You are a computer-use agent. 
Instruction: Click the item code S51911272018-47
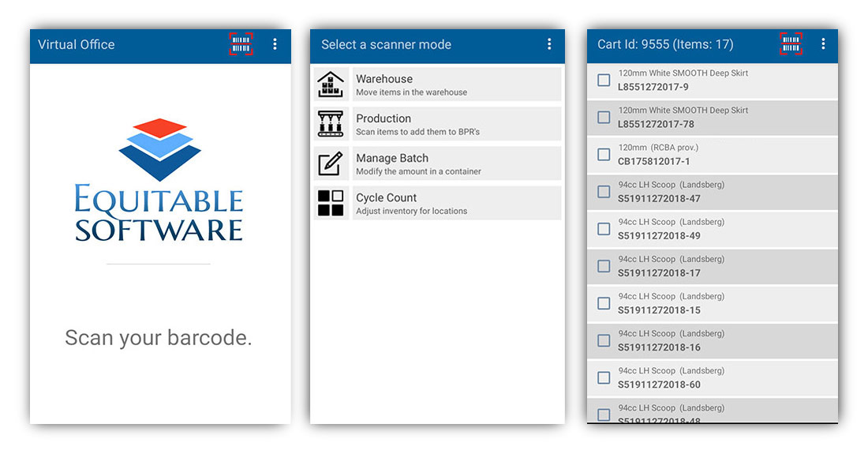pyautogui.click(x=660, y=198)
